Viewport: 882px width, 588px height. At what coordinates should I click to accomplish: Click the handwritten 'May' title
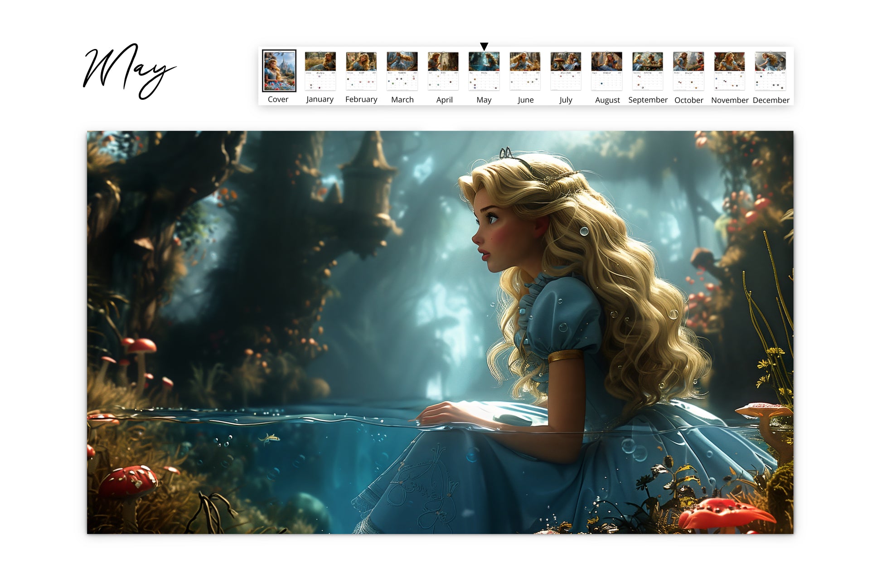(129, 71)
